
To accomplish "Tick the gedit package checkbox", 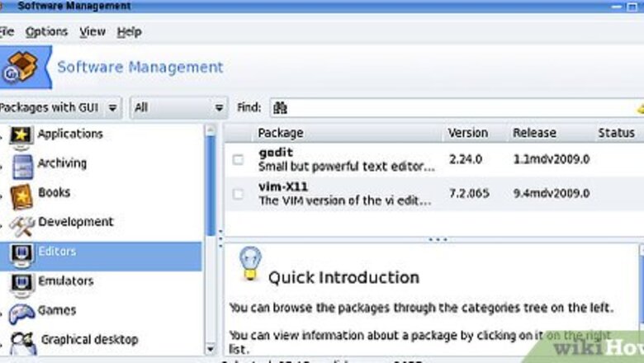I will click(x=238, y=159).
